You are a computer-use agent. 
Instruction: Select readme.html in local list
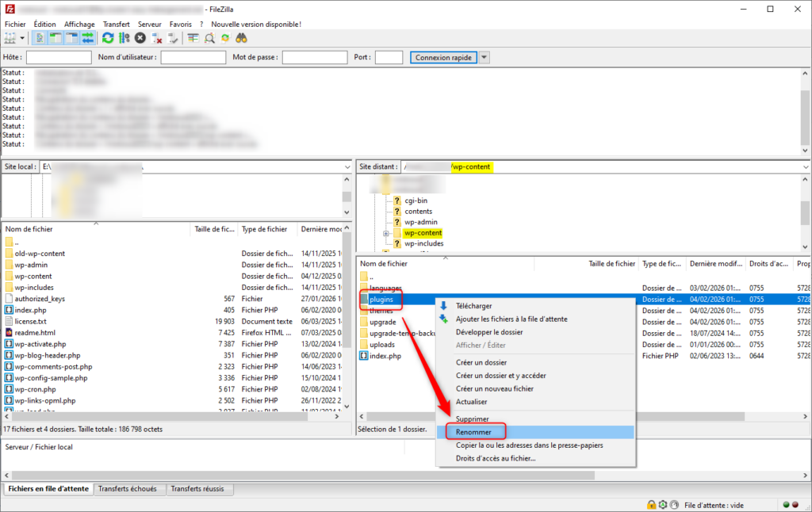[35, 332]
